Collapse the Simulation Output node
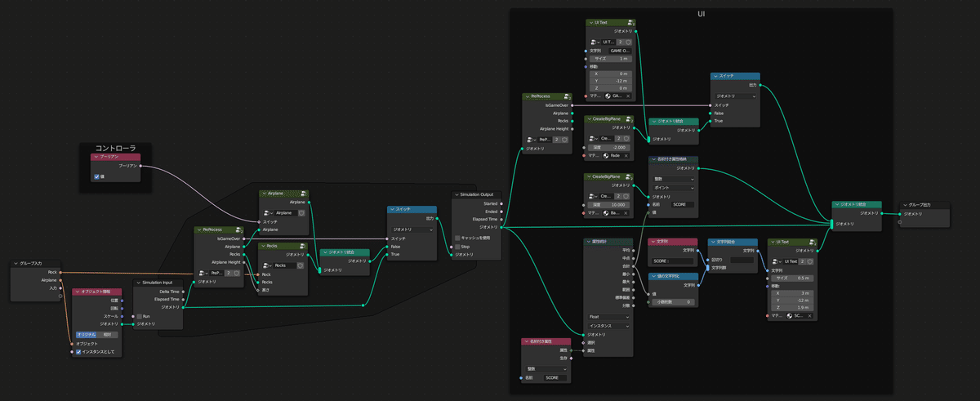This screenshot has height=401, width=980. click(x=457, y=194)
